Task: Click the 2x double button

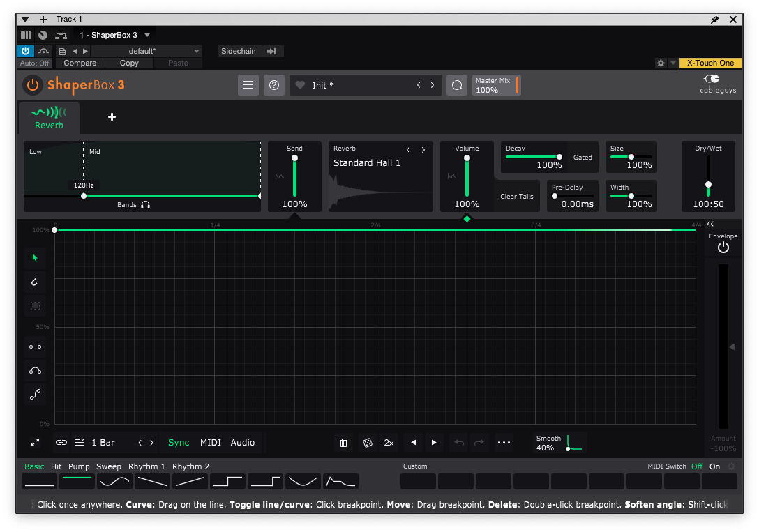Action: pyautogui.click(x=389, y=443)
